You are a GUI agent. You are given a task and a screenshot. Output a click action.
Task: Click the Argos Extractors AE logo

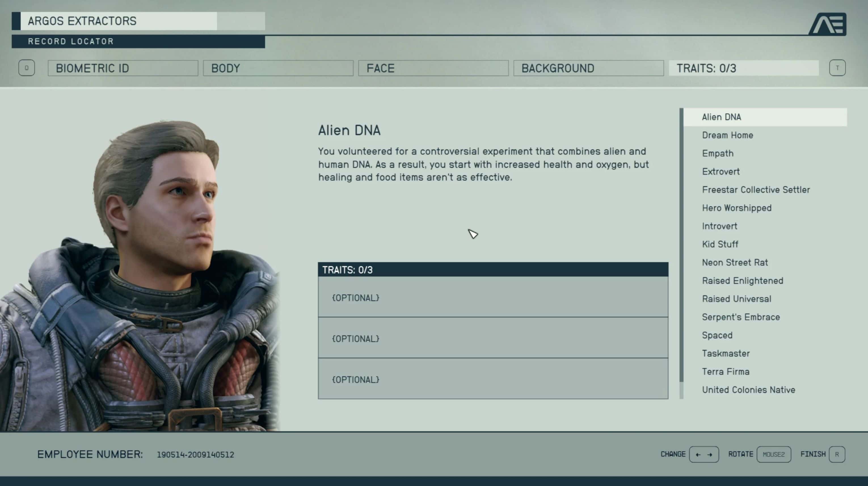pyautogui.click(x=827, y=24)
